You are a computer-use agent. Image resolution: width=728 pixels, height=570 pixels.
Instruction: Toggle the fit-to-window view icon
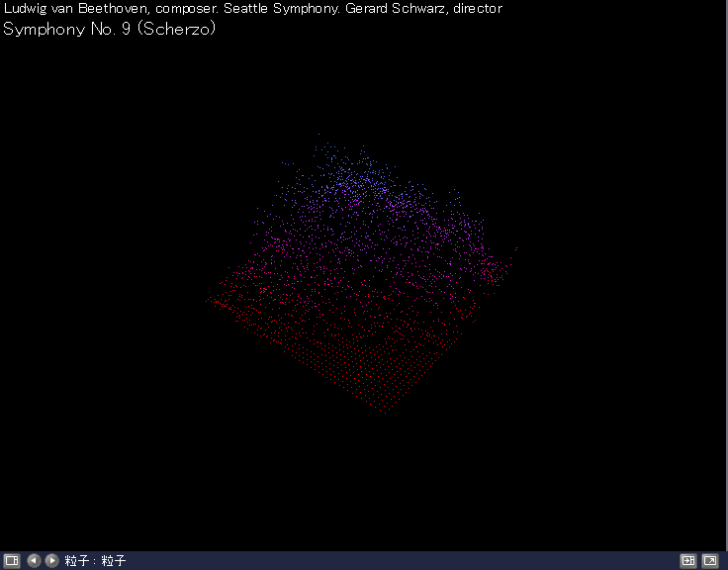688,561
